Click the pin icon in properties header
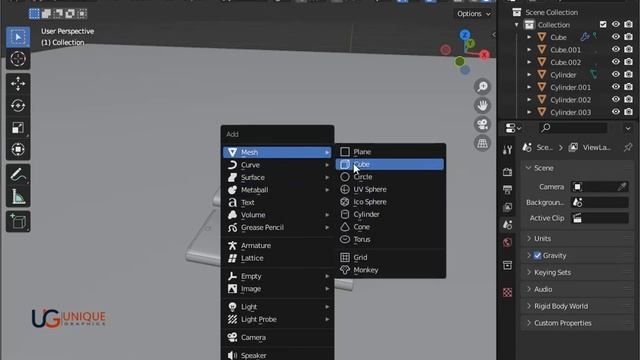640x360 pixels. pos(628,147)
